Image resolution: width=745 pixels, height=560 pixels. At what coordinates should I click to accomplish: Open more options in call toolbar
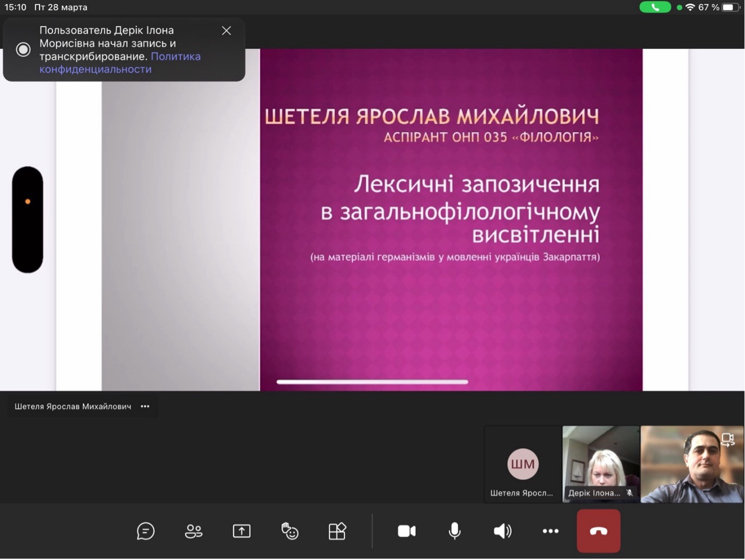coord(550,531)
